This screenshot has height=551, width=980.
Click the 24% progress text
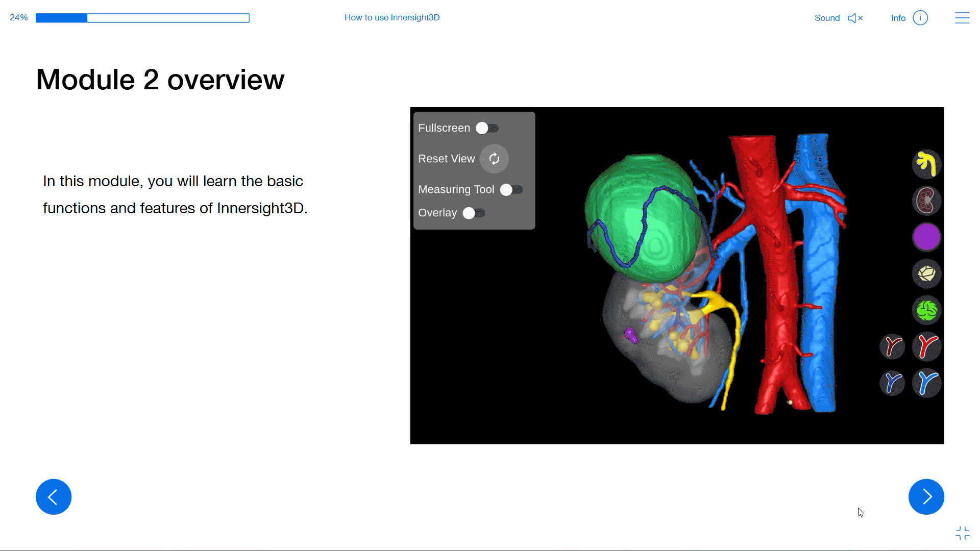[19, 18]
